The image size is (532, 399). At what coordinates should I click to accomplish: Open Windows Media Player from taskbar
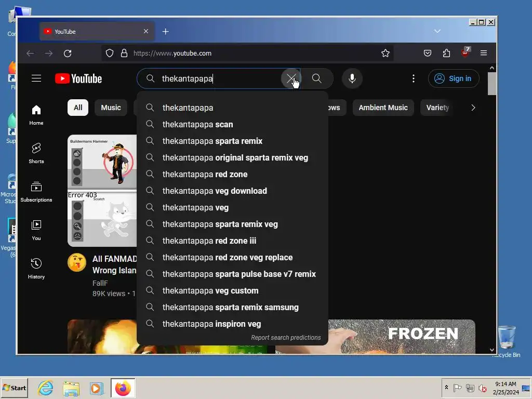tap(96, 388)
